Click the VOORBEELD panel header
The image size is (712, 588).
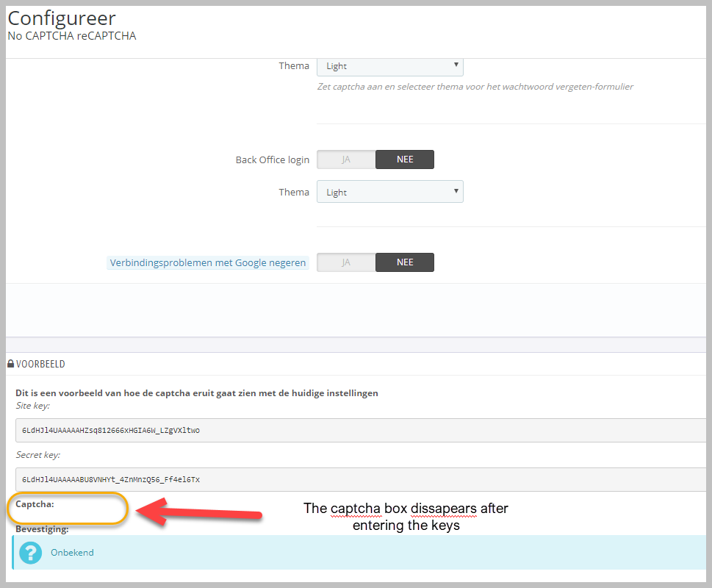tap(40, 365)
